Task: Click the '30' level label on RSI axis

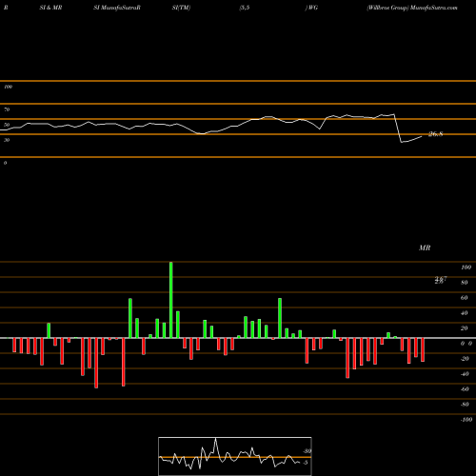Action: tap(7, 140)
